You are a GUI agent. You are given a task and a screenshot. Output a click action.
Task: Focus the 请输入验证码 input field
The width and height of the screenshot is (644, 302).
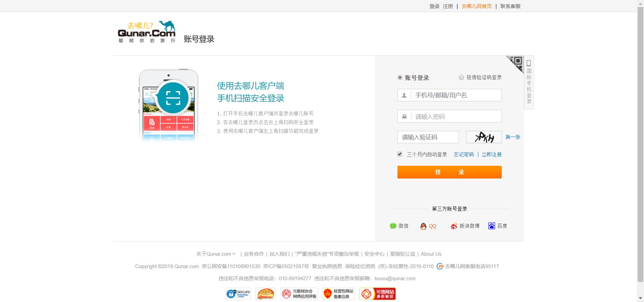coord(428,137)
